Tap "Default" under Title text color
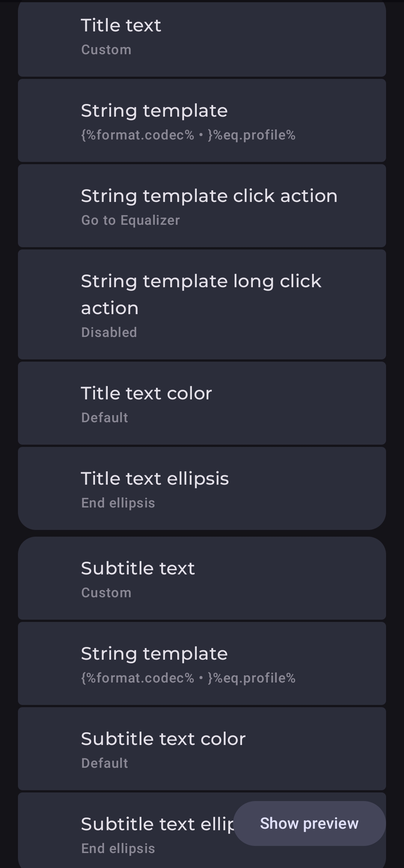 pos(105,418)
